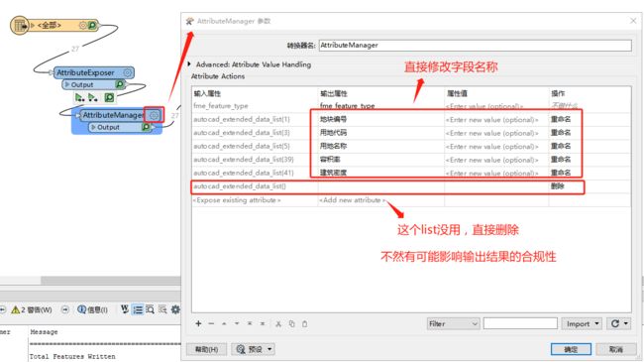Open parameters gear on the <全部> reader
The width and height of the screenshot is (644, 362).
click(x=82, y=26)
